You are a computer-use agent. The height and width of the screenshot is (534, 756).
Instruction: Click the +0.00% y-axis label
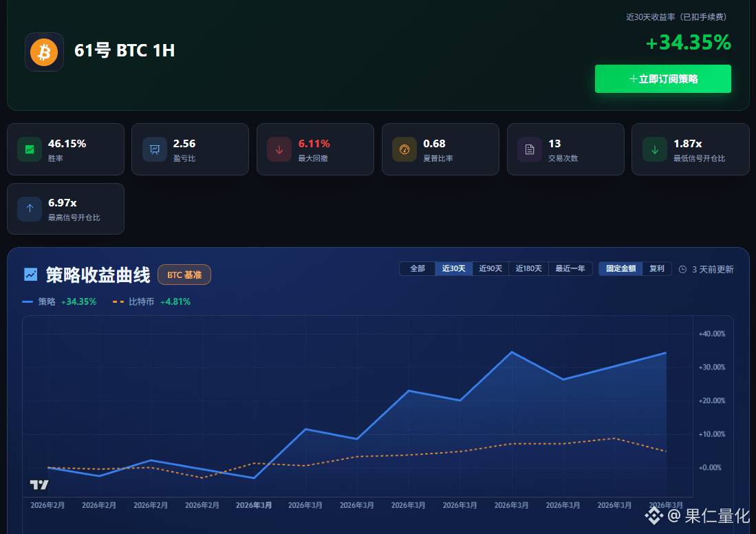[710, 467]
